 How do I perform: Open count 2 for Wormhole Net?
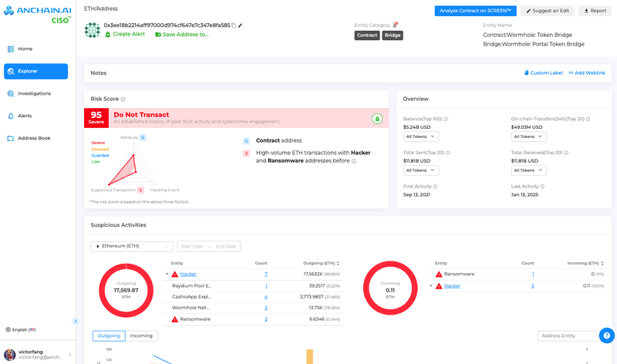click(266, 308)
